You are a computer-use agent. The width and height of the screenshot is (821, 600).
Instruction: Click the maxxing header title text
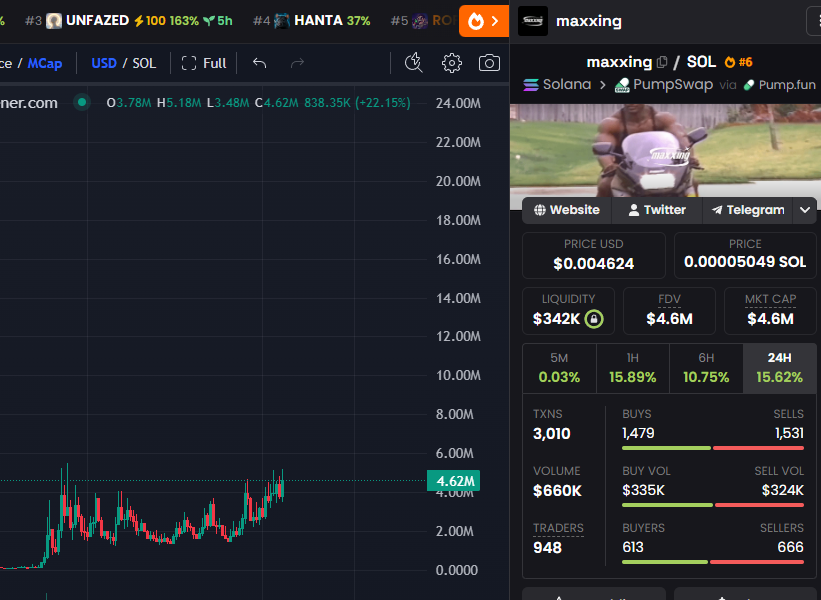[x=589, y=21]
